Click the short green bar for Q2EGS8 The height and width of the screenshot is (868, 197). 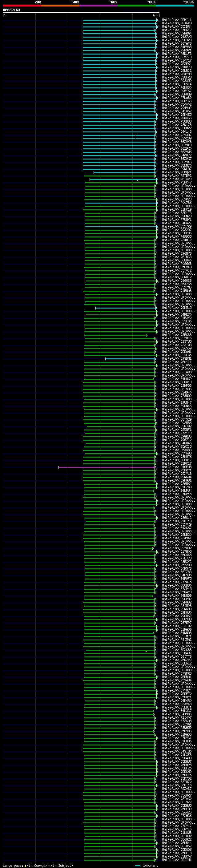click(x=115, y=335)
